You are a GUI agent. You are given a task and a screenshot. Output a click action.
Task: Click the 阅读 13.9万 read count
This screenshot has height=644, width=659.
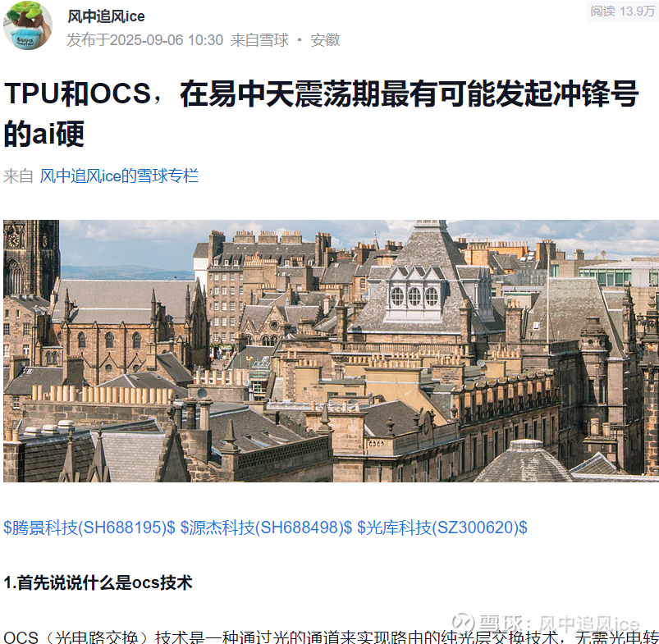point(622,11)
